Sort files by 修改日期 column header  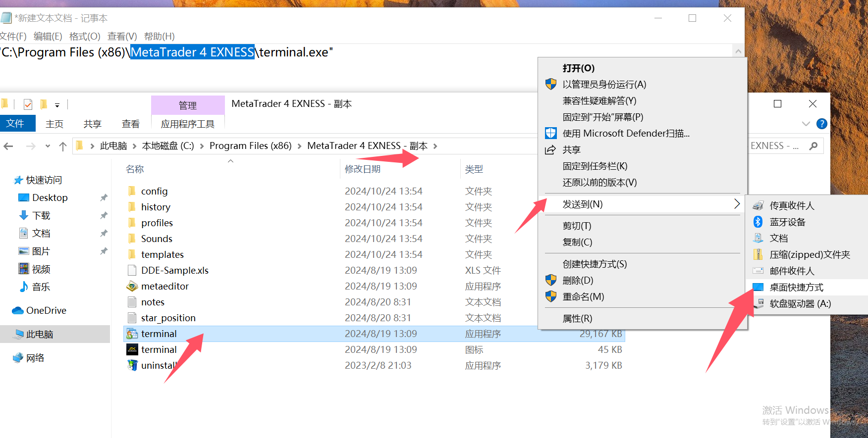(363, 169)
